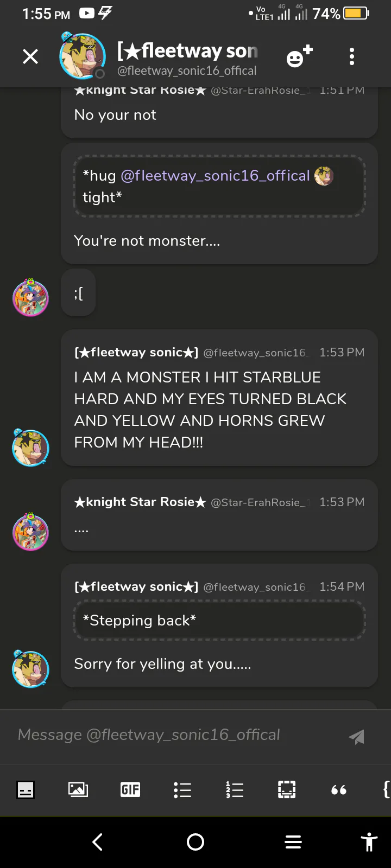Screen dimensions: 391x868
Task: Tap fleetway sonic username on monster message
Action: pos(136,353)
